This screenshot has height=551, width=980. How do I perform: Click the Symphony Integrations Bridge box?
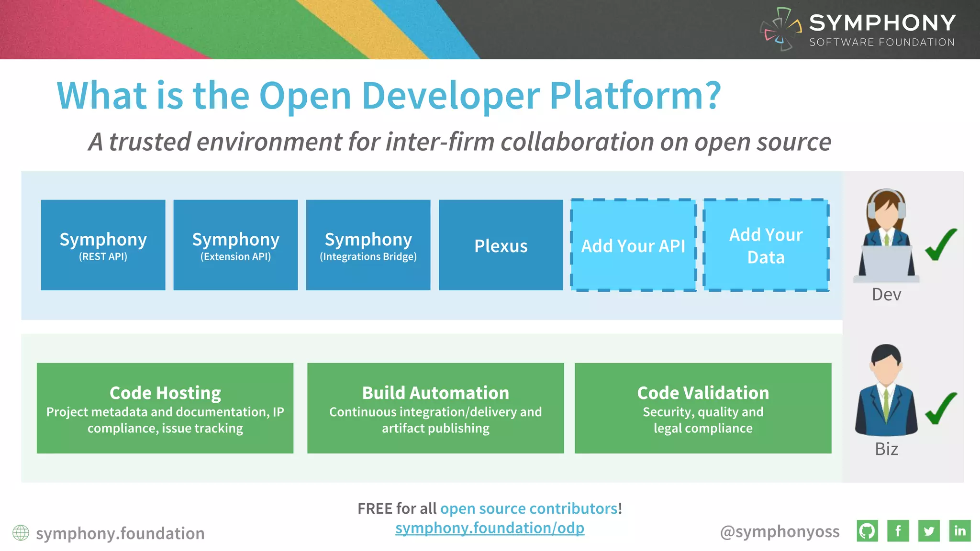point(368,245)
